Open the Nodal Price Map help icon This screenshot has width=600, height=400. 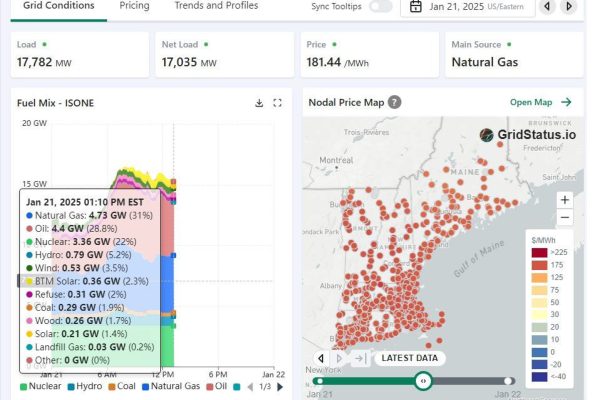(x=395, y=102)
